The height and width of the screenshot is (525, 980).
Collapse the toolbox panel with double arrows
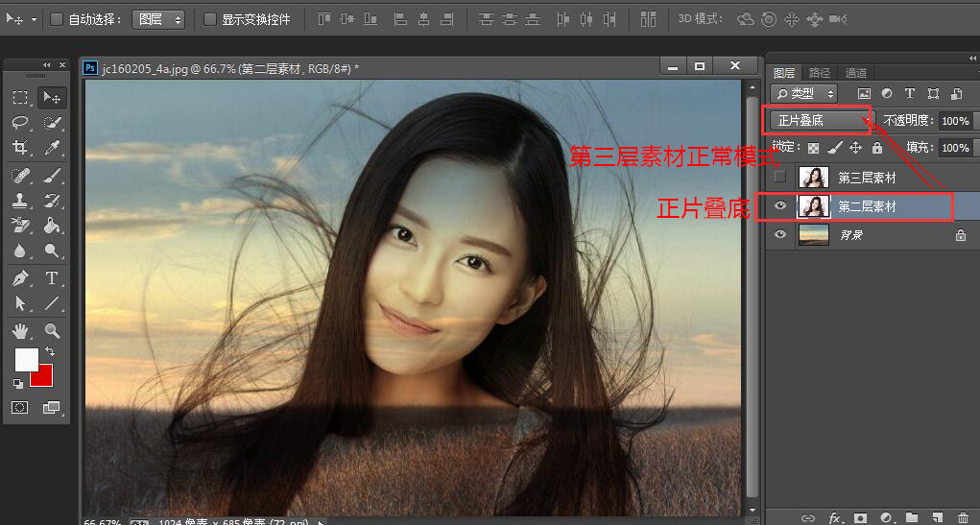click(46, 65)
